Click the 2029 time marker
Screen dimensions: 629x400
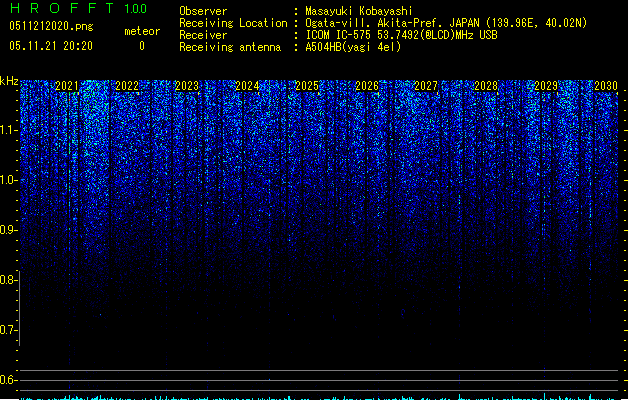click(x=546, y=86)
